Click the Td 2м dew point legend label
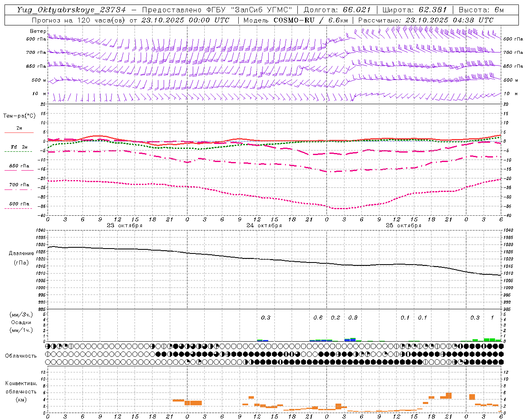525x420 pixels. (x=19, y=147)
